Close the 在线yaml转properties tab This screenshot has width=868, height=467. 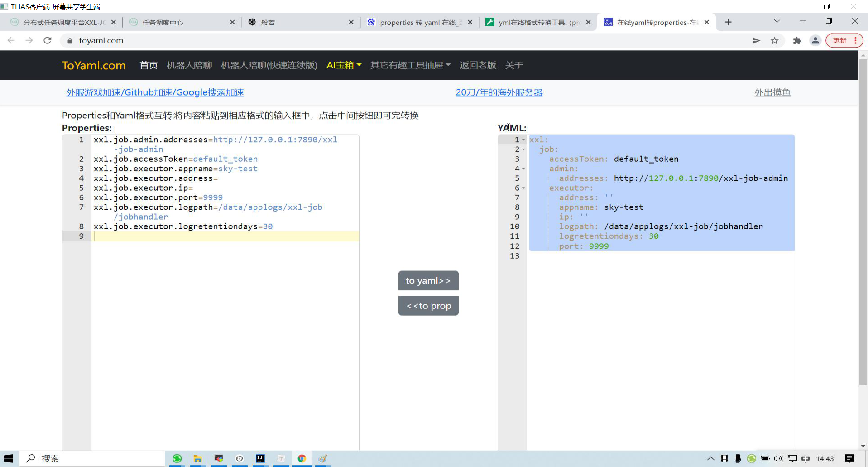(x=706, y=22)
